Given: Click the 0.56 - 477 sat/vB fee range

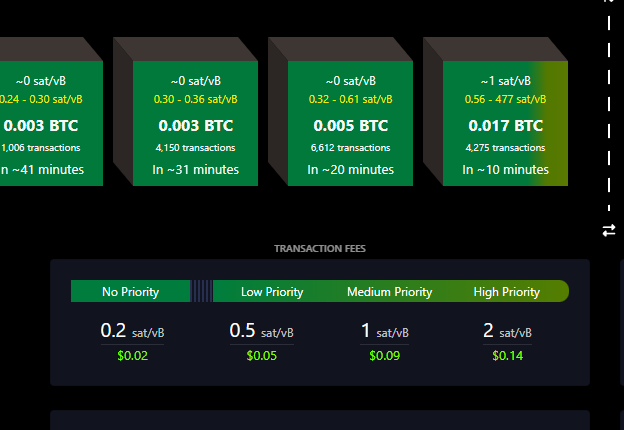Looking at the screenshot, I should (505, 99).
